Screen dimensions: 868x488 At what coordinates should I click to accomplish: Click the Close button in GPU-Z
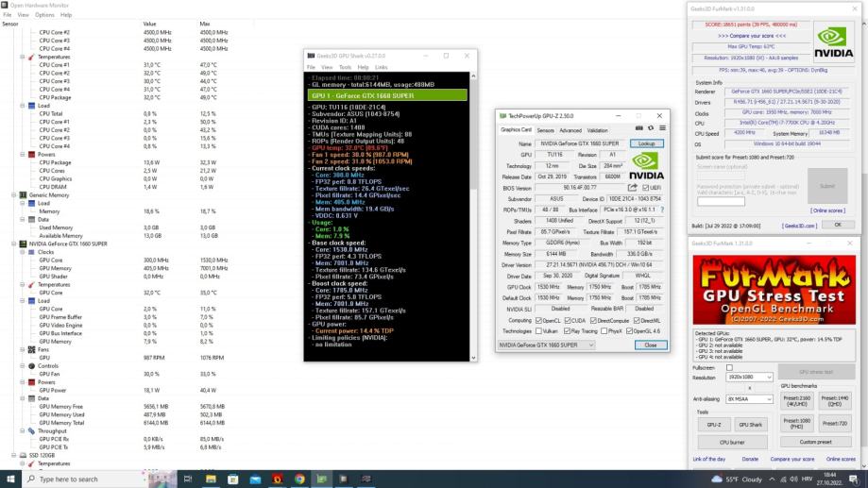click(651, 345)
